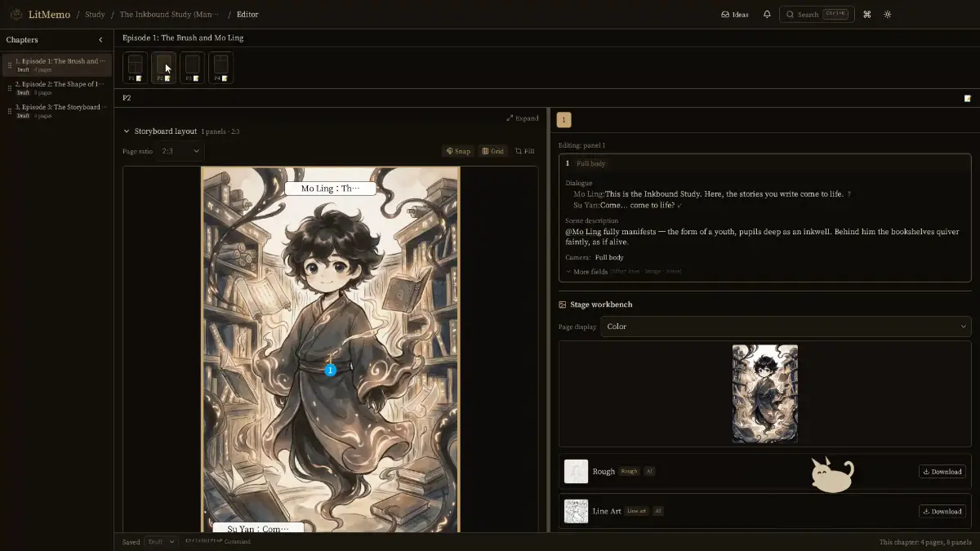Viewport: 980px width, 551px height.
Task: Click the Stage workbench image icon
Action: pyautogui.click(x=563, y=304)
